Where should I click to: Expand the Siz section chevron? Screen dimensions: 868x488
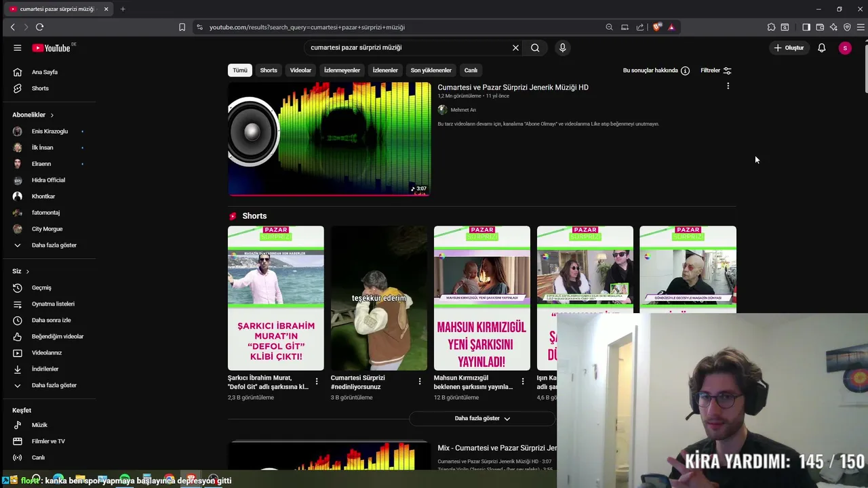[x=27, y=271]
